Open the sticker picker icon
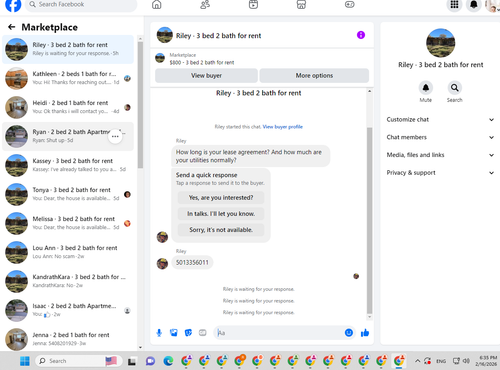 [x=188, y=333]
